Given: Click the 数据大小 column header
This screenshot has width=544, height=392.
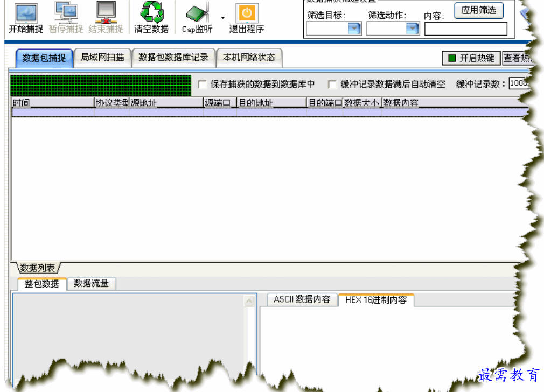Looking at the screenshot, I should tap(362, 103).
